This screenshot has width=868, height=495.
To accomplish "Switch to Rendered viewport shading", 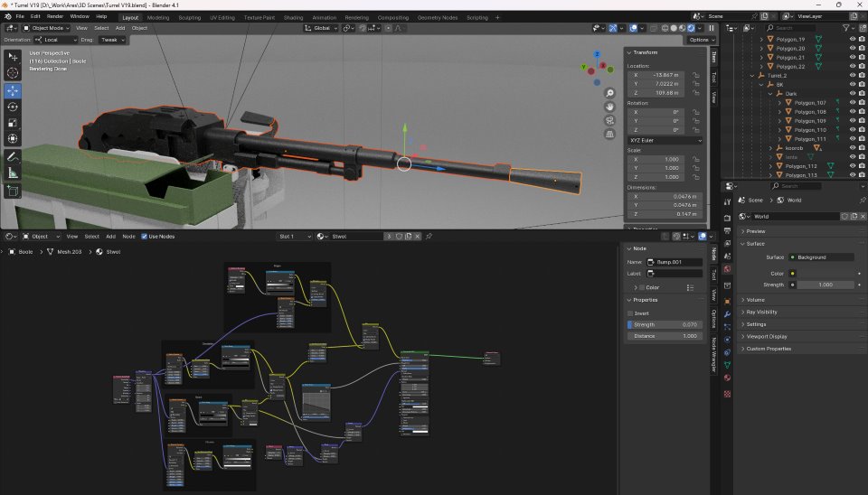I will (691, 28).
